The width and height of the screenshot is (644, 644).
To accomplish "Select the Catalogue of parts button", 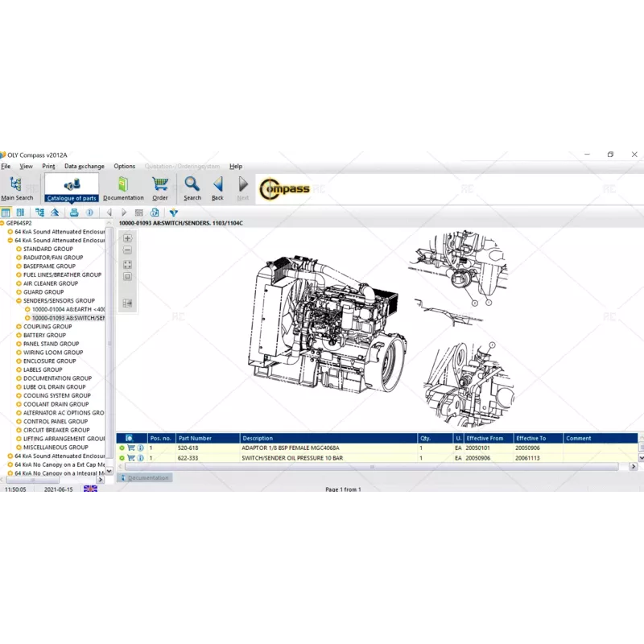I will 72,188.
